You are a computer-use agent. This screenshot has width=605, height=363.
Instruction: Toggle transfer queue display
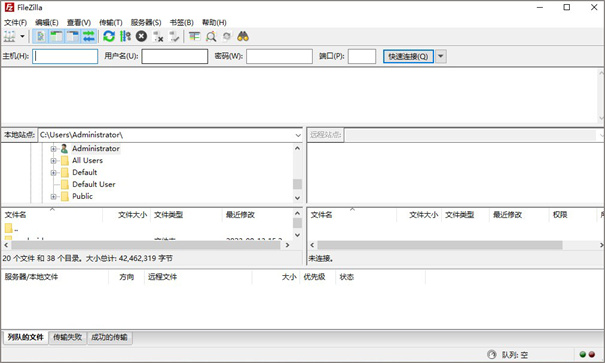coord(89,37)
